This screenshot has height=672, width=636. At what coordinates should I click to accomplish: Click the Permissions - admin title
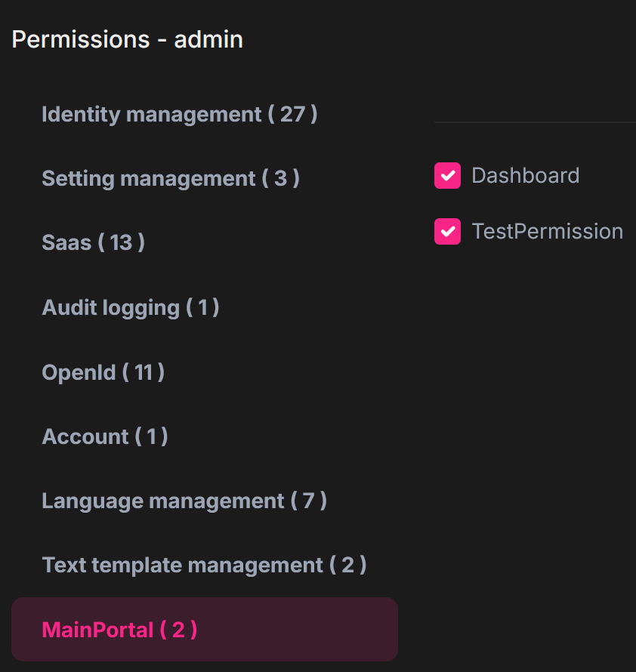click(127, 39)
